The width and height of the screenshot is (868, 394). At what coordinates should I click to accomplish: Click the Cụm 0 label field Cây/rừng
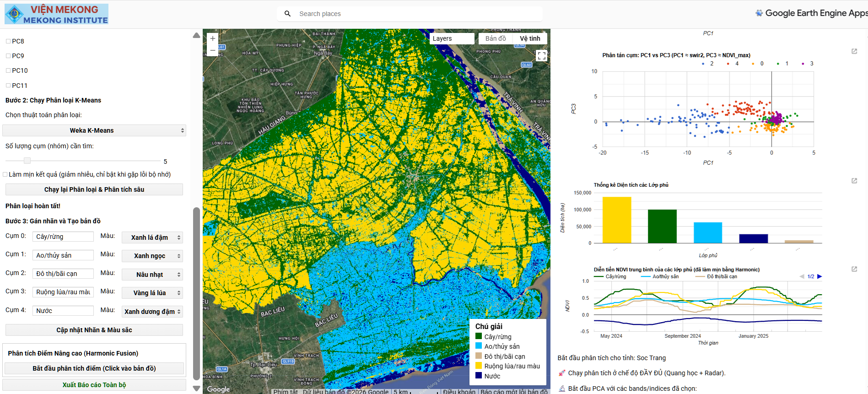(63, 237)
